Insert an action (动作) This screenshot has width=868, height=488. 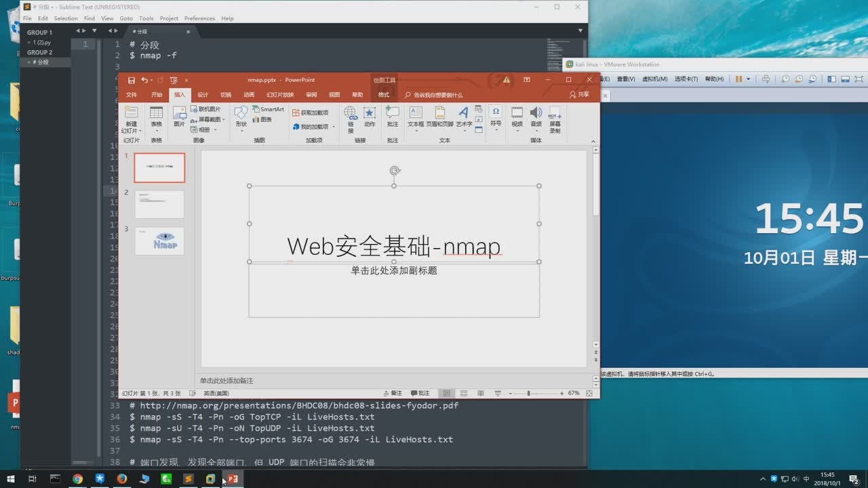pyautogui.click(x=370, y=117)
